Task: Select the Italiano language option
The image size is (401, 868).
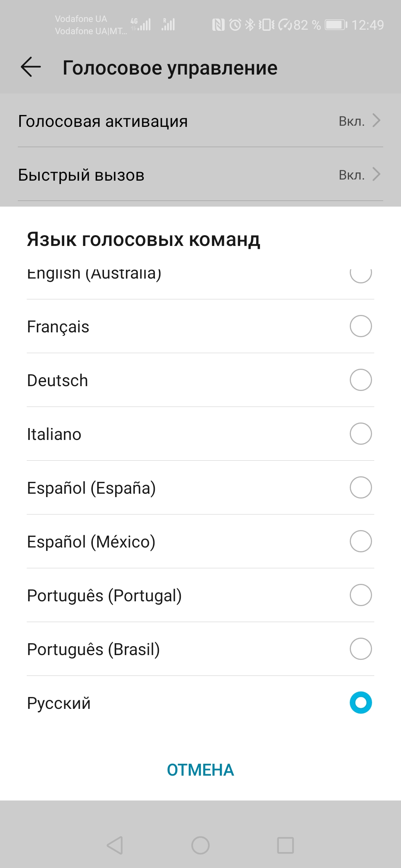Action: tap(200, 434)
